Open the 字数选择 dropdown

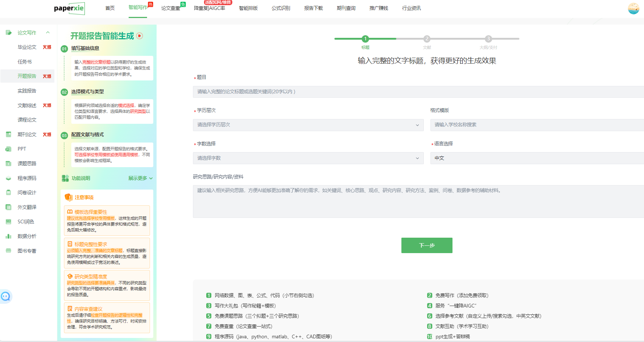308,158
